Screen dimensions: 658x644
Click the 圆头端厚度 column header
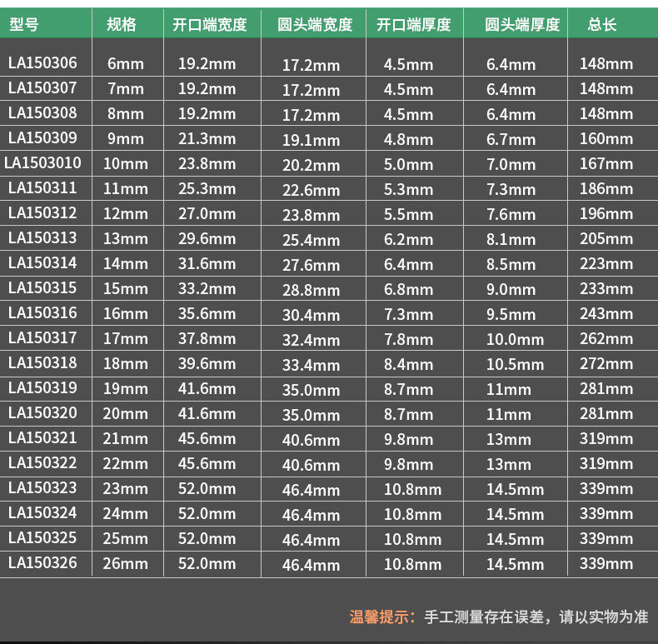[x=522, y=24]
